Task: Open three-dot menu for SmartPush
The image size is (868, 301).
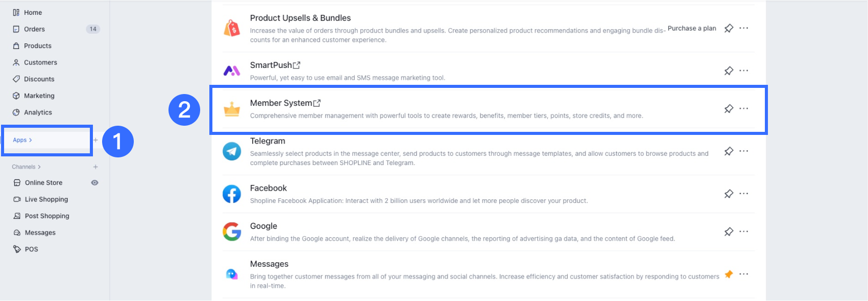Action: click(x=743, y=71)
